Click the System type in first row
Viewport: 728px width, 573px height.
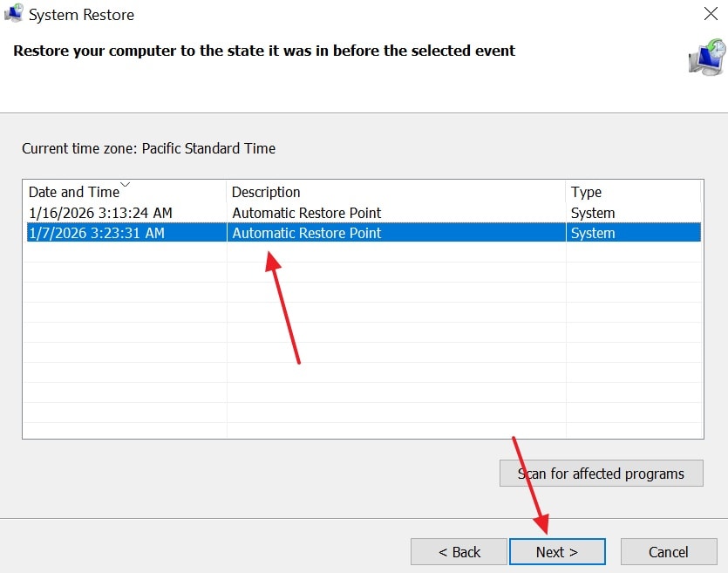click(x=593, y=213)
